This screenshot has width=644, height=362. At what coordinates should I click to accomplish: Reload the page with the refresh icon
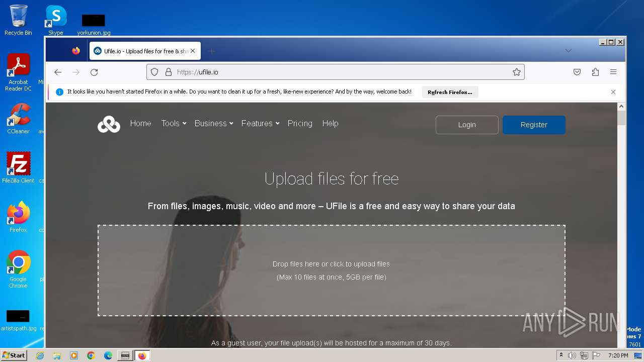click(x=94, y=72)
